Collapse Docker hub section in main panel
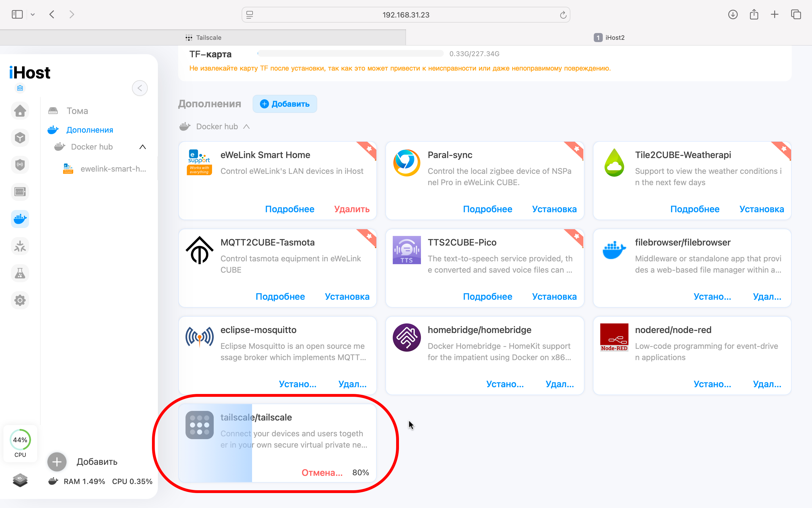This screenshot has width=812, height=508. coord(247,126)
